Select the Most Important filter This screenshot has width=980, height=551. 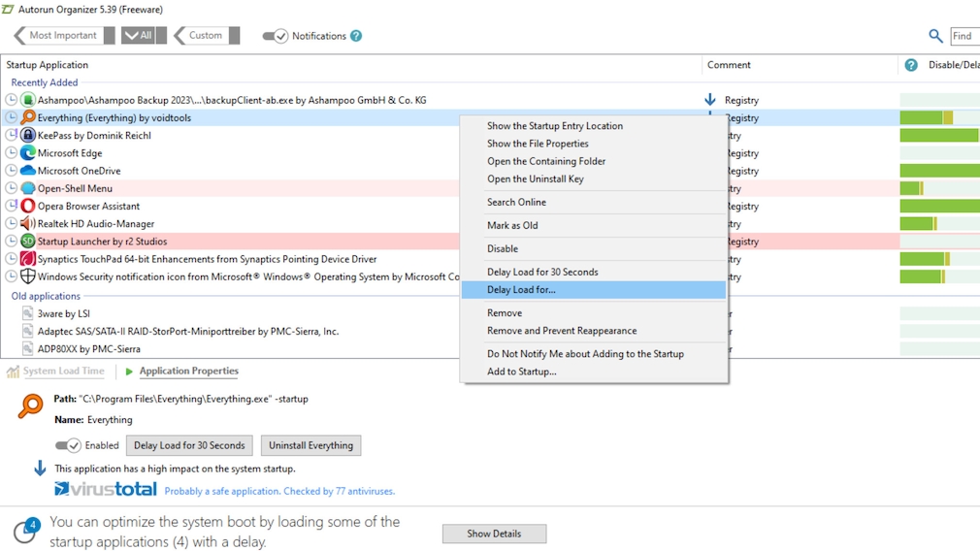pyautogui.click(x=64, y=36)
